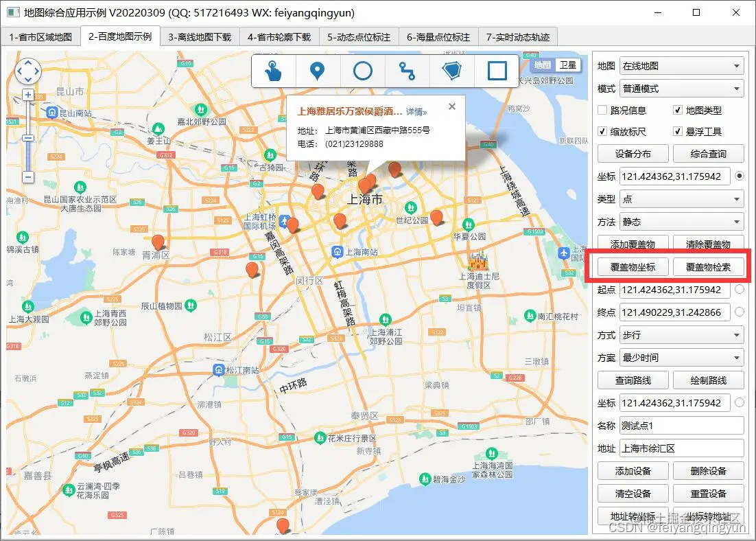Switch to the 1-省市区域地图 tab

(x=40, y=36)
